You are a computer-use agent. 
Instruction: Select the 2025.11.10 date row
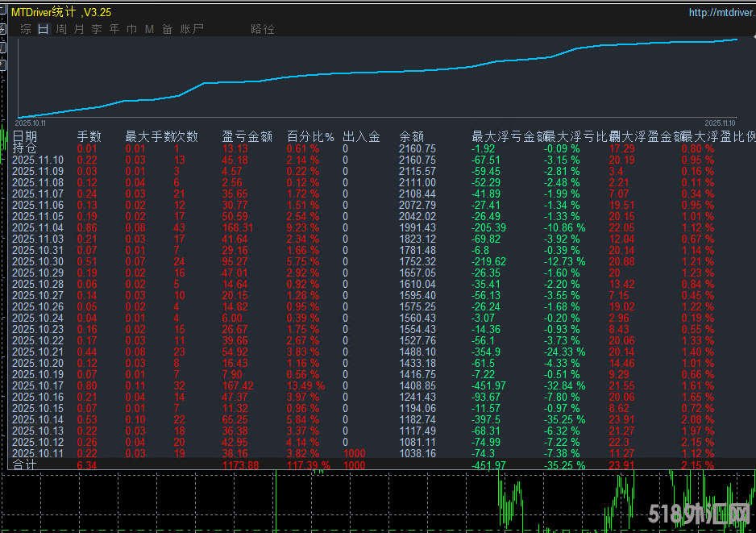(37, 160)
